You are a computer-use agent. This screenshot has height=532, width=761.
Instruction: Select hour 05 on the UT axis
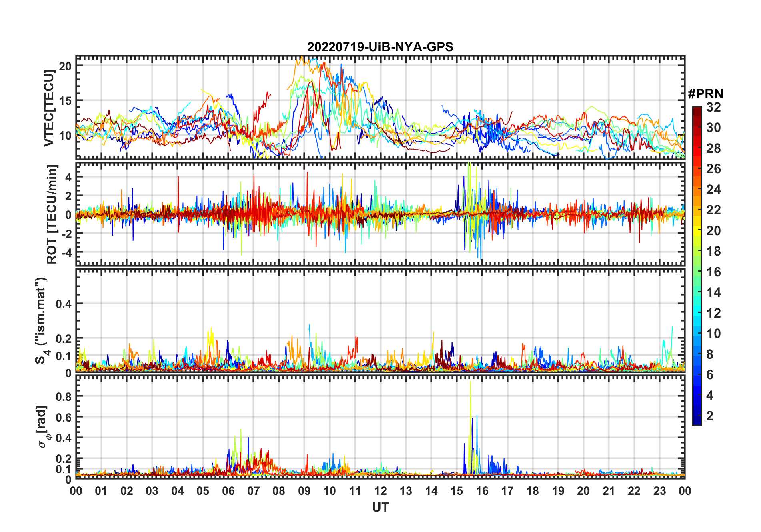203,491
